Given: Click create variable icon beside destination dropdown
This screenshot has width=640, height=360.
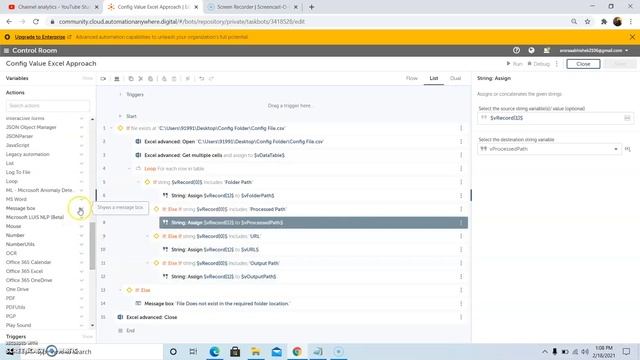Looking at the screenshot, I should pyautogui.click(x=628, y=149).
